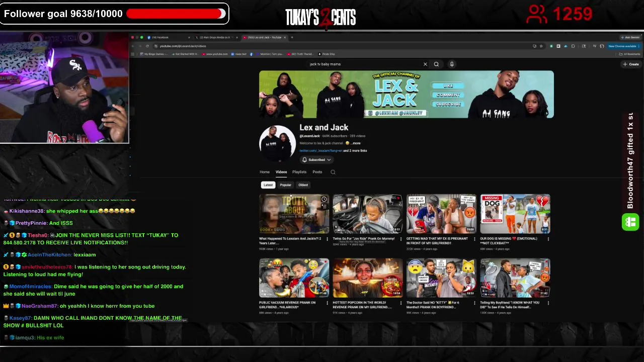
Task: Open options menu for 'Telling My Boyfriend' video
Action: (548, 303)
